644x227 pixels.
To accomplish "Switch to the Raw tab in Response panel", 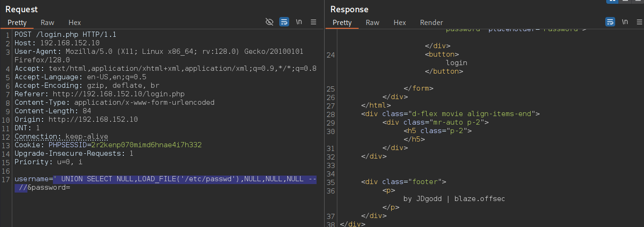I will 372,23.
